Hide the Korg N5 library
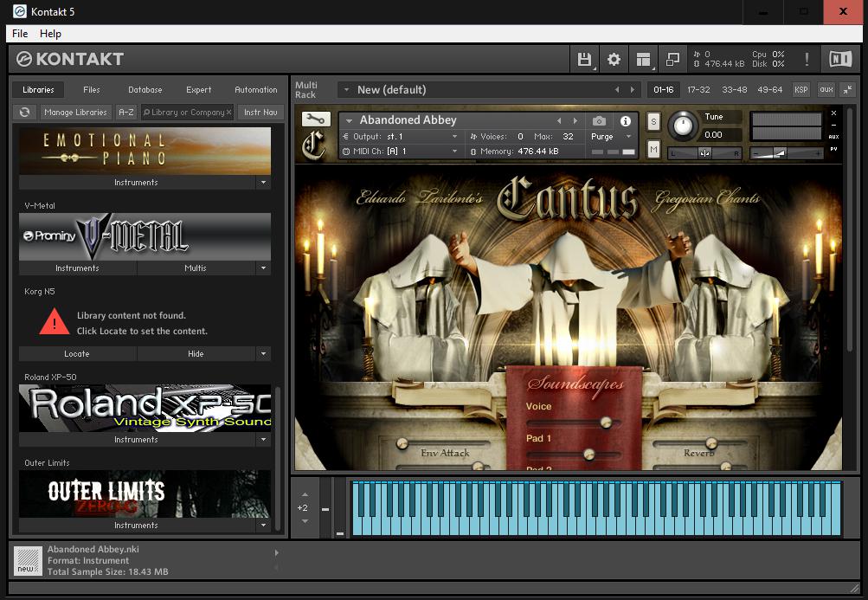 click(196, 353)
